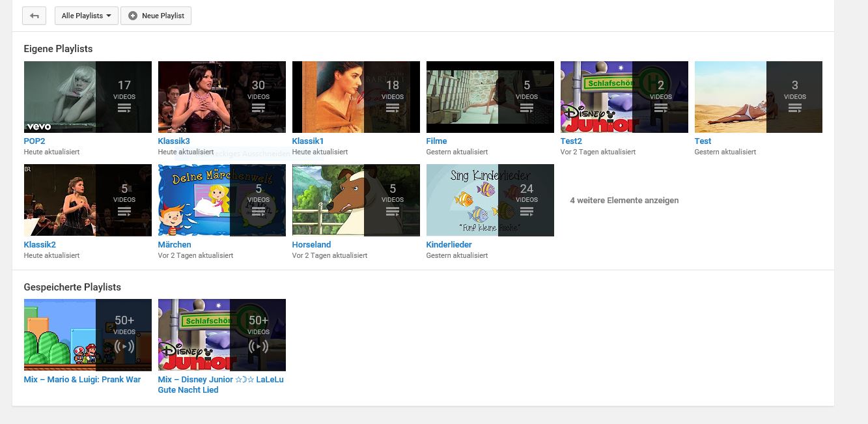This screenshot has height=424, width=868.
Task: Open the Märchen title link
Action: click(175, 244)
